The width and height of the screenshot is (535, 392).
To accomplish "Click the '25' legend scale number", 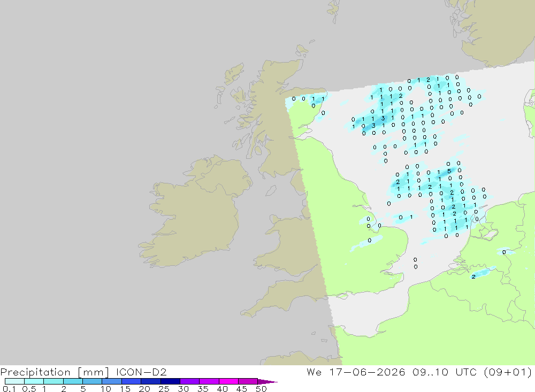I will point(164,389).
